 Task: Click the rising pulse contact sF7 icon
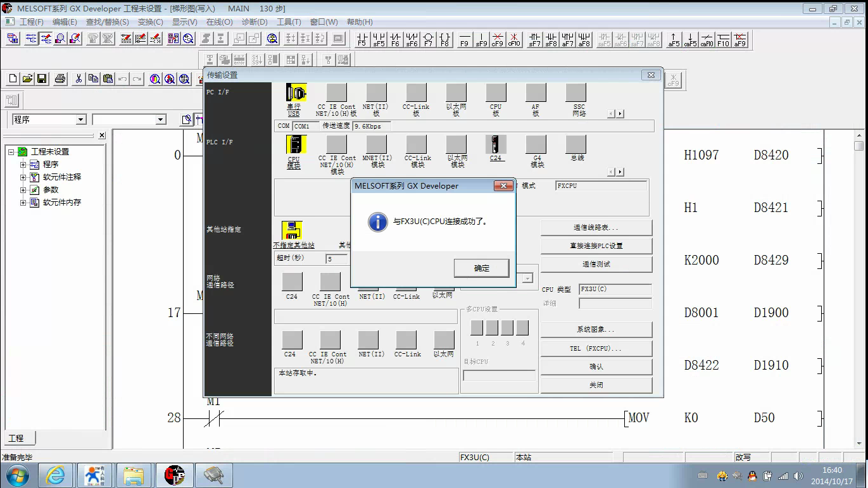[x=535, y=40]
